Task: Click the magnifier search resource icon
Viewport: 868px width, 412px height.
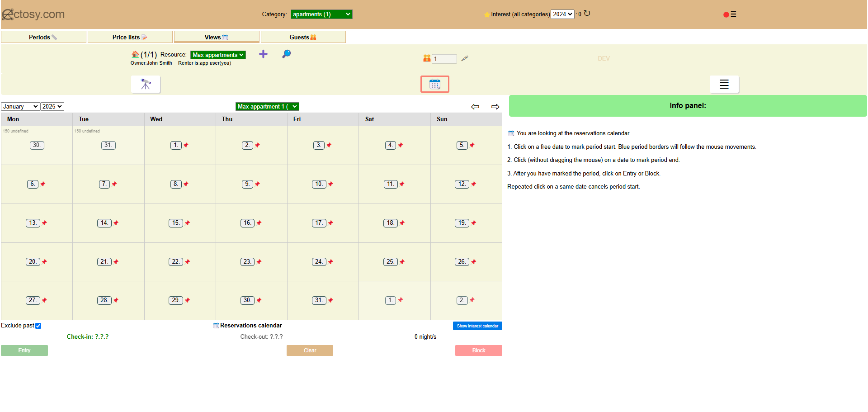Action: (x=286, y=54)
